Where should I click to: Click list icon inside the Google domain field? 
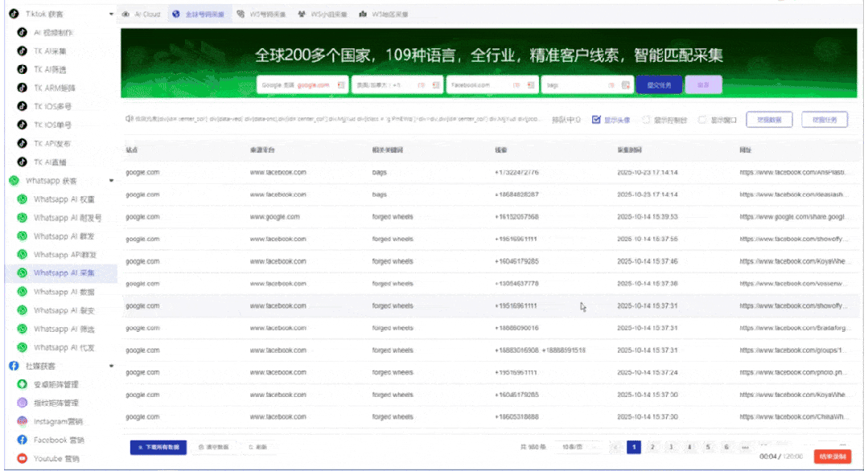[x=341, y=85]
